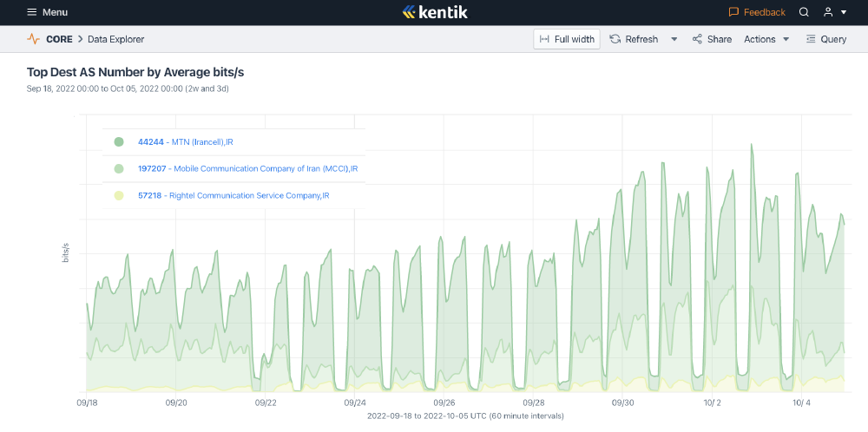Expand the Refresh options dropdown arrow

coord(674,39)
